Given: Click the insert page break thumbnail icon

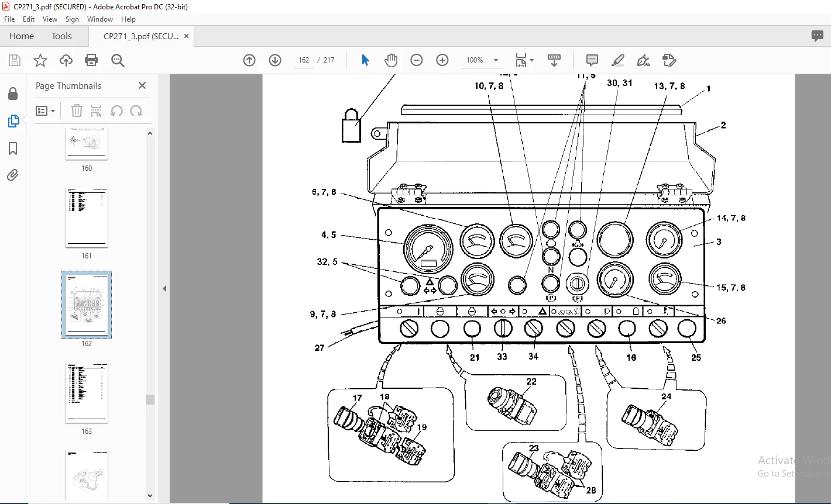Looking at the screenshot, I should point(97,111).
